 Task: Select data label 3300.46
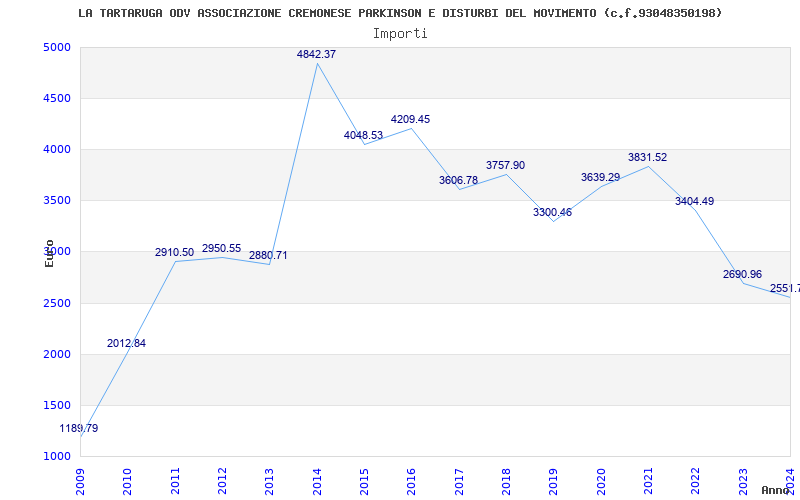(x=553, y=212)
